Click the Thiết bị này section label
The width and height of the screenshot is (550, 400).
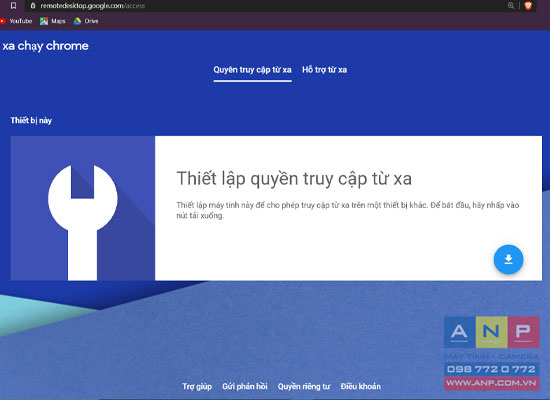coord(31,121)
